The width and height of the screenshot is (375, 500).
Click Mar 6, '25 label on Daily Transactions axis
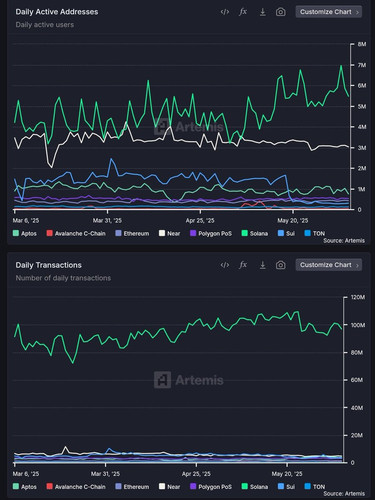tap(26, 474)
